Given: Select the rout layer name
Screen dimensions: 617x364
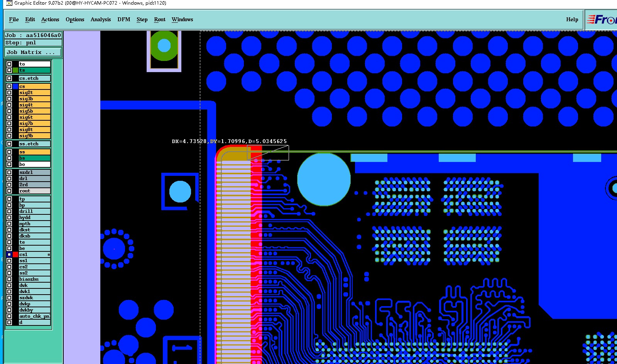Looking at the screenshot, I should (x=35, y=191).
